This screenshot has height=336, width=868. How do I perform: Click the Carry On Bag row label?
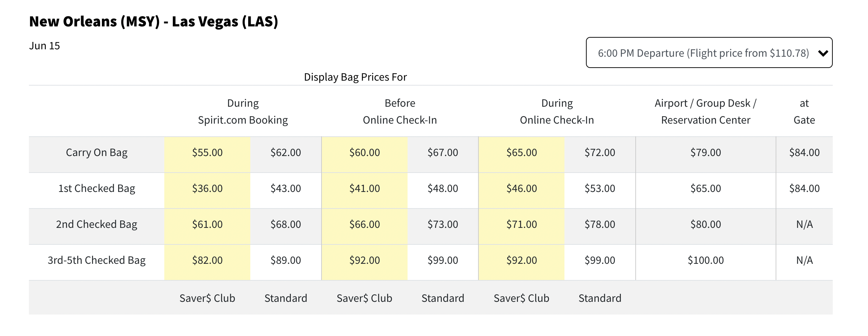pos(97,153)
